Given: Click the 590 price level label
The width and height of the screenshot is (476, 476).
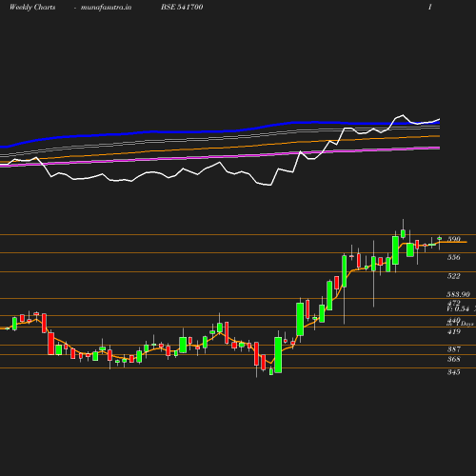Looking at the screenshot, I should click(454, 239).
